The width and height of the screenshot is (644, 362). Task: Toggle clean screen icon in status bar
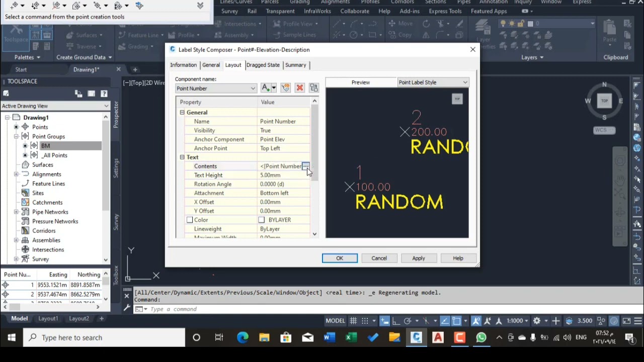tap(626, 321)
